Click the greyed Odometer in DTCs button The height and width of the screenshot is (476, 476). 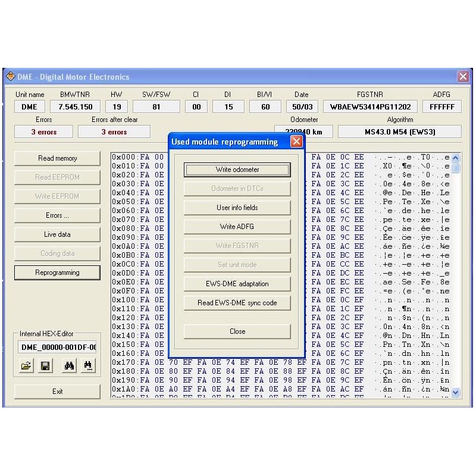tap(237, 189)
